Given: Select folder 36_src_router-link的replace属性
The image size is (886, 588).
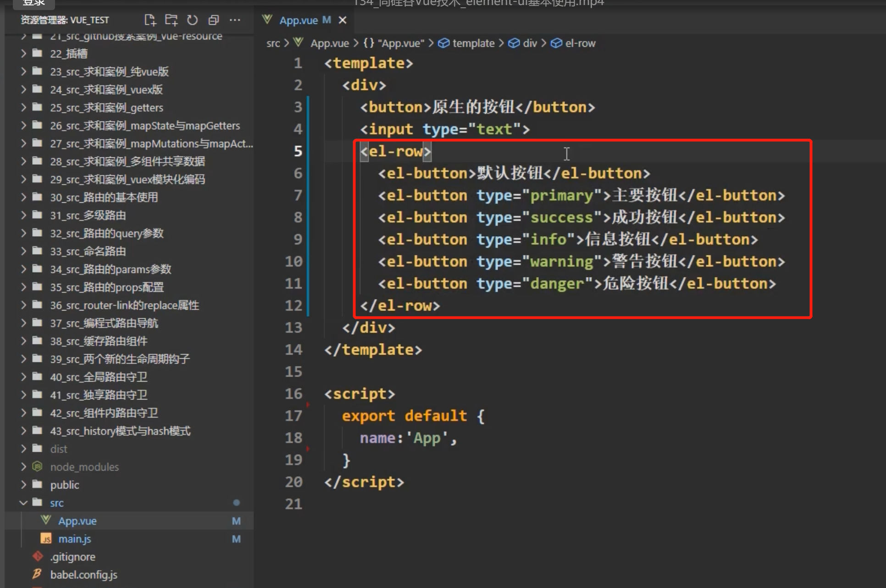Looking at the screenshot, I should pyautogui.click(x=129, y=305).
